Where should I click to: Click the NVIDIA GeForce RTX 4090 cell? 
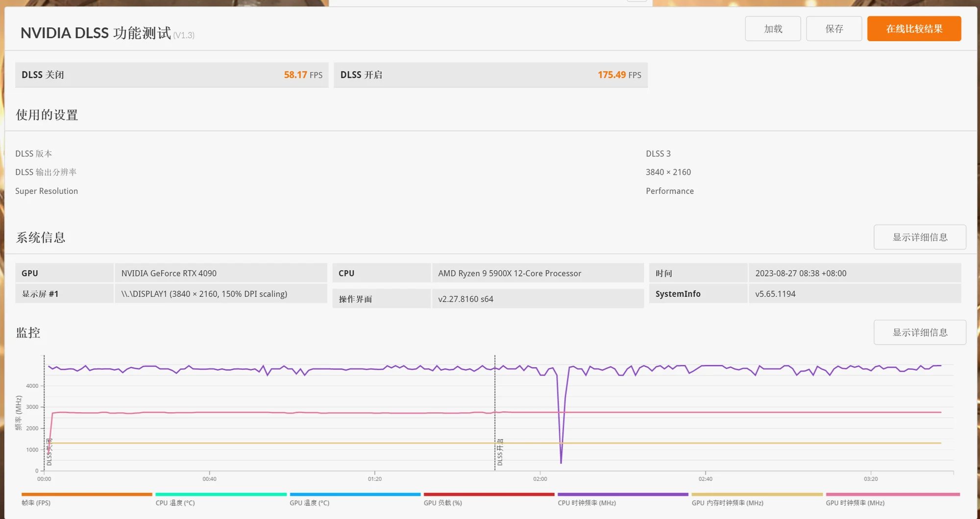(x=221, y=273)
